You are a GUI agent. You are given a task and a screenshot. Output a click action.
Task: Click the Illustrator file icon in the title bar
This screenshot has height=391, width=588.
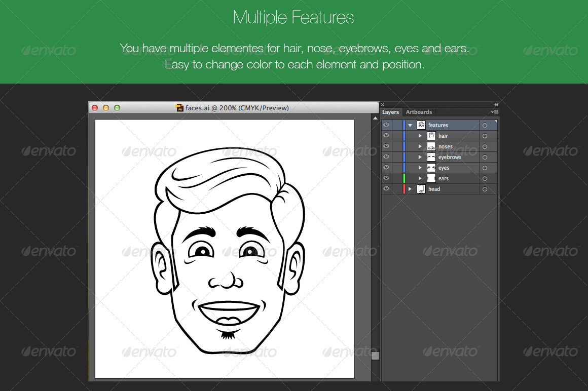tap(179, 107)
